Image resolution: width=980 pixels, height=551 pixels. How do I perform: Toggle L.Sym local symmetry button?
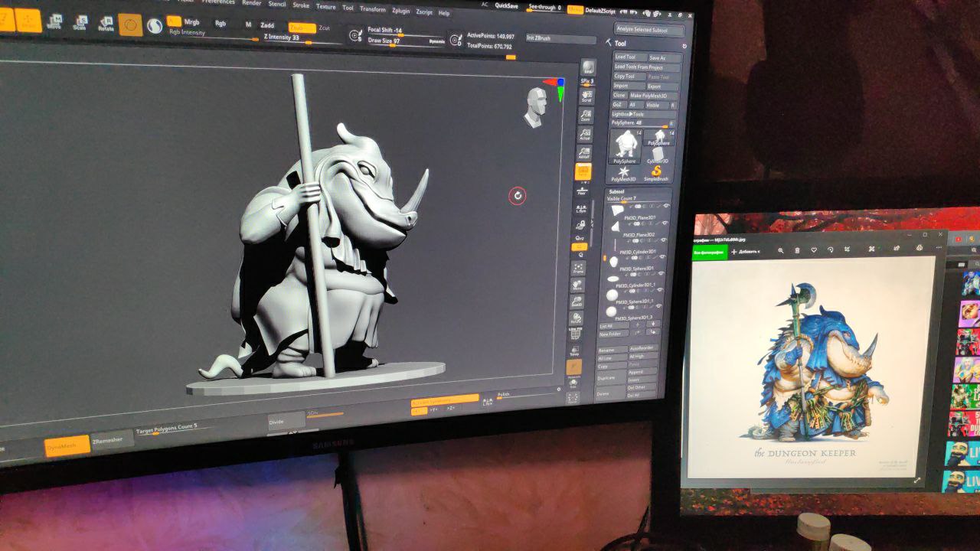(x=581, y=208)
